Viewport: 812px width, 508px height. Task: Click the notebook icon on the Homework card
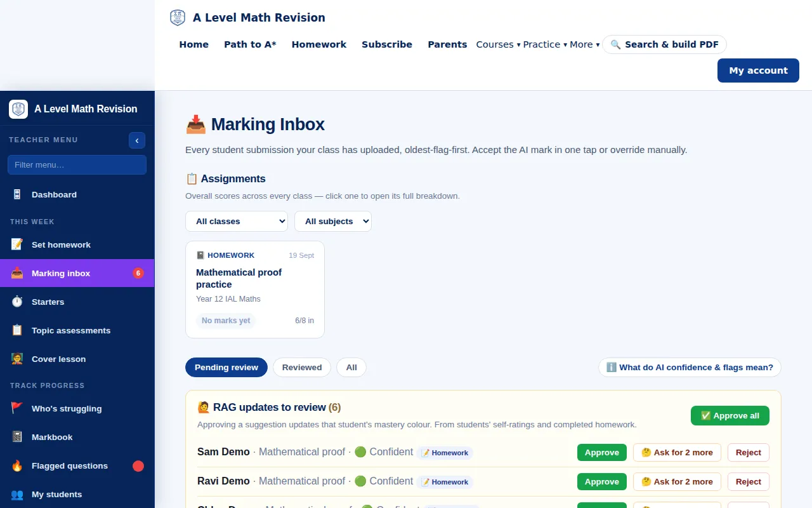tap(200, 255)
